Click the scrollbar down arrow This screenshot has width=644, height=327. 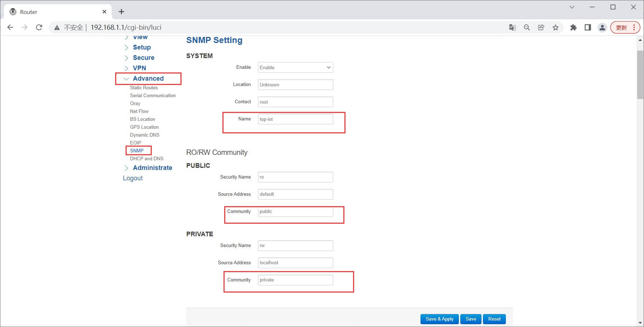(x=640, y=323)
